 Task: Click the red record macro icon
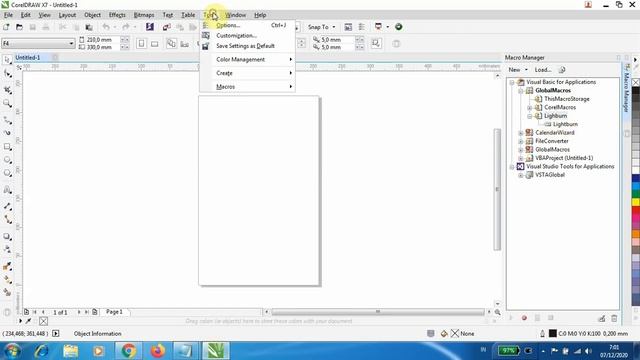point(524,318)
